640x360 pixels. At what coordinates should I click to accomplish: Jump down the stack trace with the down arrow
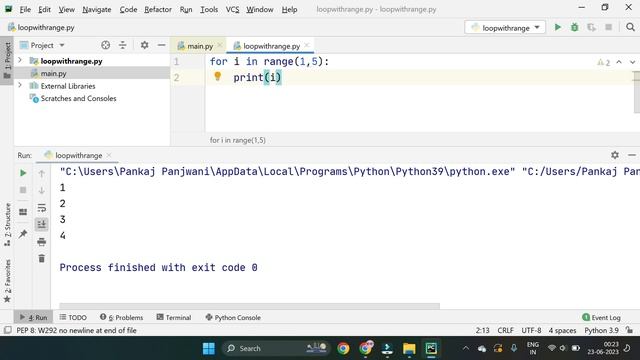click(42, 191)
